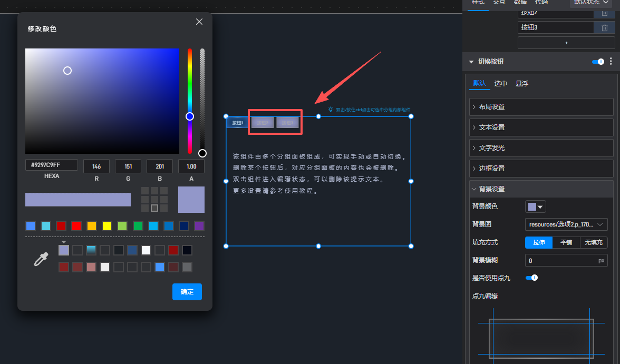Select the 平铺 fill mode
620x364 pixels.
[x=566, y=242]
